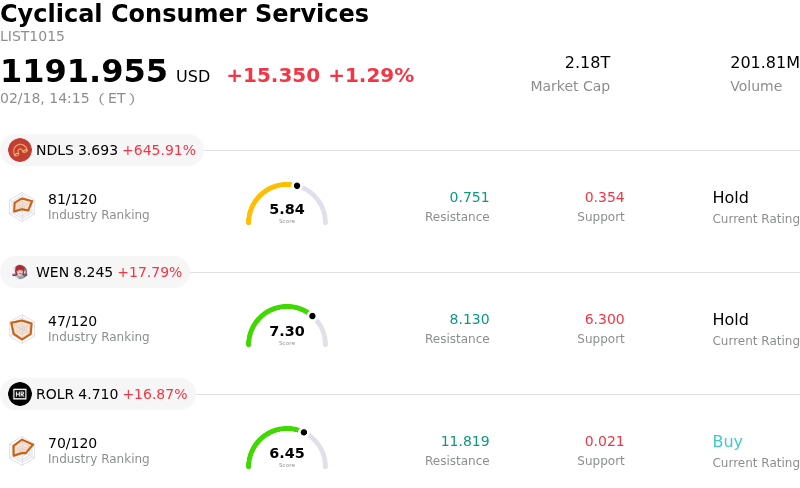Click the 0.751 resistance value
This screenshot has height=488, width=800.
[x=469, y=197]
